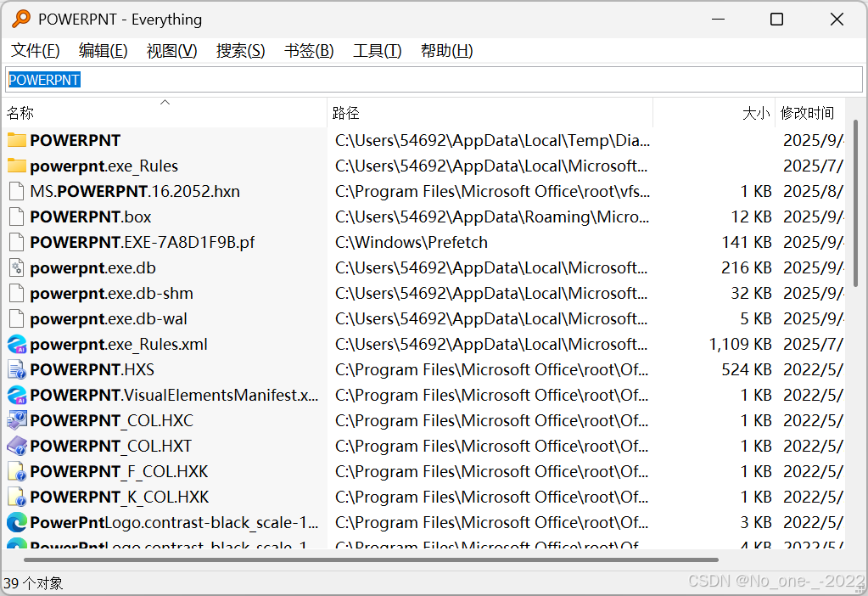This screenshot has width=868, height=596.
Task: Select the file name POWERPNT.box
Action: (x=91, y=216)
